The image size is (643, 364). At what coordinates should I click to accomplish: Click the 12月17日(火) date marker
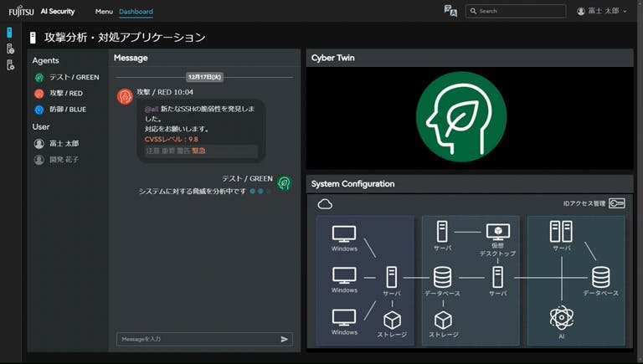[204, 77]
